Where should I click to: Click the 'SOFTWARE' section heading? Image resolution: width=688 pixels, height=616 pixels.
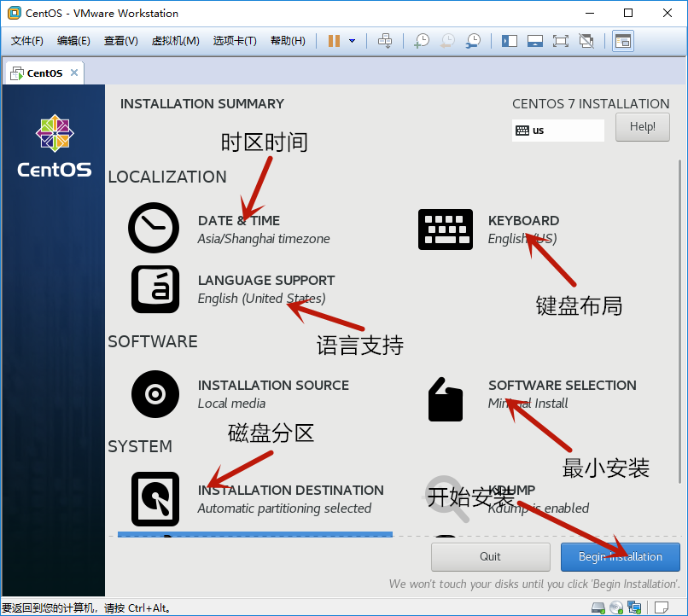(153, 341)
